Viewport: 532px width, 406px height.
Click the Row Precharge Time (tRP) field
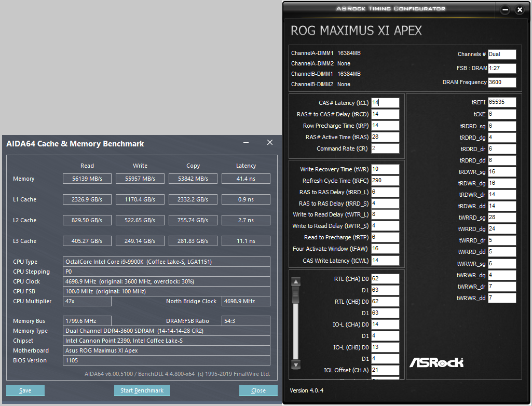click(x=385, y=126)
